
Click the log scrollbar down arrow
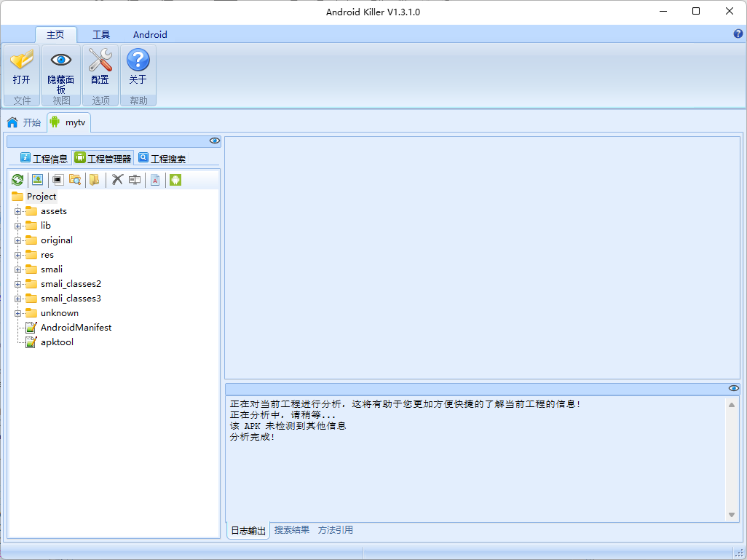(732, 515)
